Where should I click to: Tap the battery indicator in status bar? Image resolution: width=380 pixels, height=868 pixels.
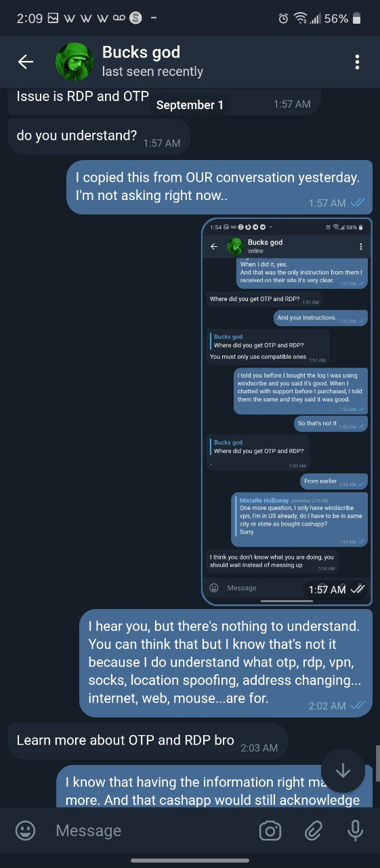click(x=357, y=19)
